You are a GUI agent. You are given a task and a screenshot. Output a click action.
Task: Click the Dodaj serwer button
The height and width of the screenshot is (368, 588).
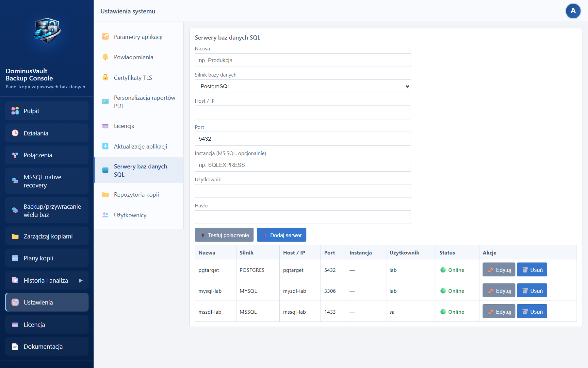coord(282,235)
